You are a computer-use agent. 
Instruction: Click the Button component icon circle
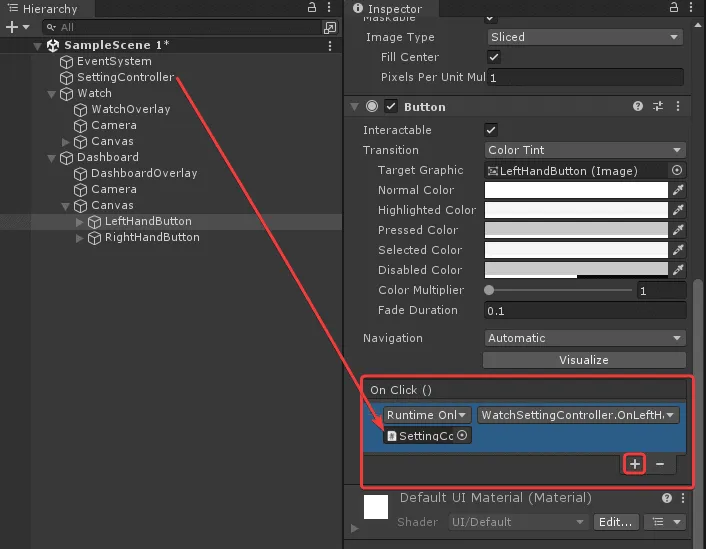click(x=372, y=106)
